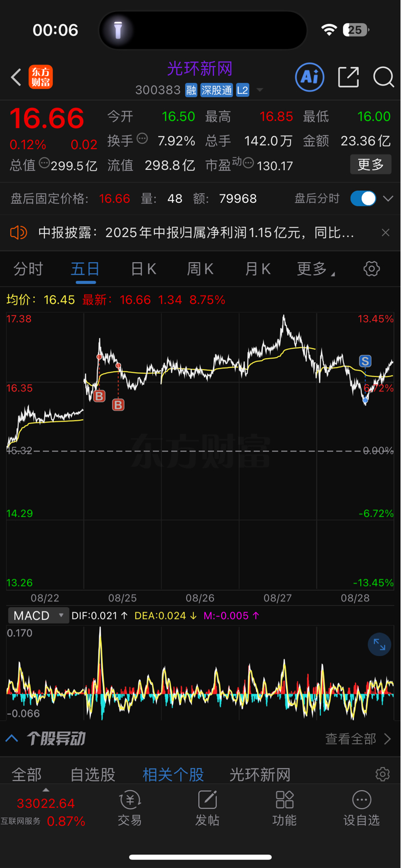The height and width of the screenshot is (868, 401).
Task: Go back with the left arrow
Action: point(16,77)
